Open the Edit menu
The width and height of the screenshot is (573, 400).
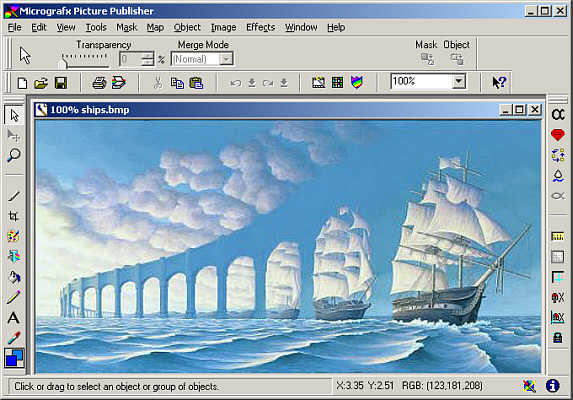39,27
